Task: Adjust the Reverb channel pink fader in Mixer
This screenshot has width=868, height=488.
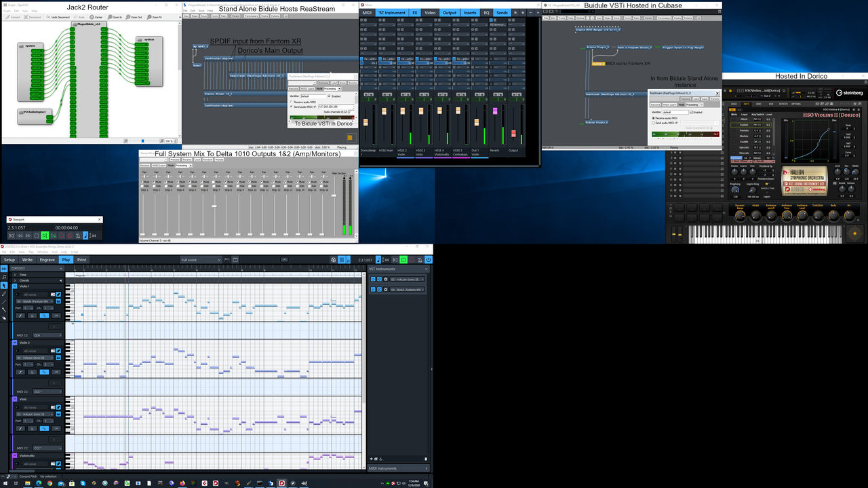Action: 494,110
